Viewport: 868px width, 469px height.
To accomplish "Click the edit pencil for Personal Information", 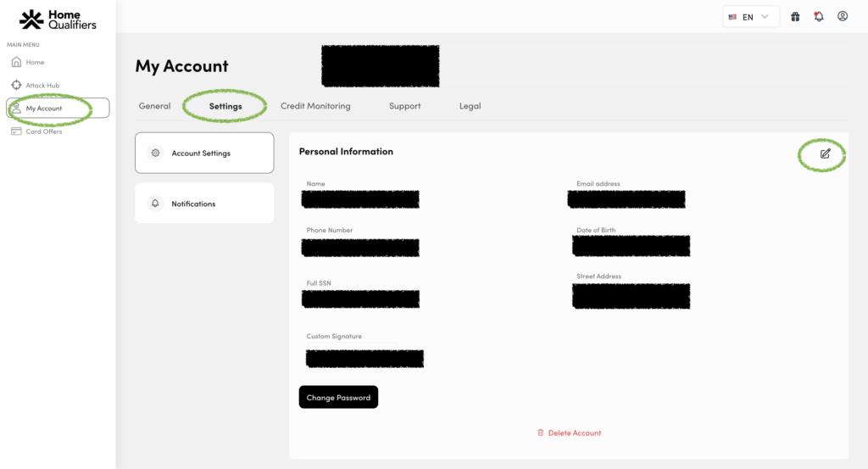I will tap(825, 154).
